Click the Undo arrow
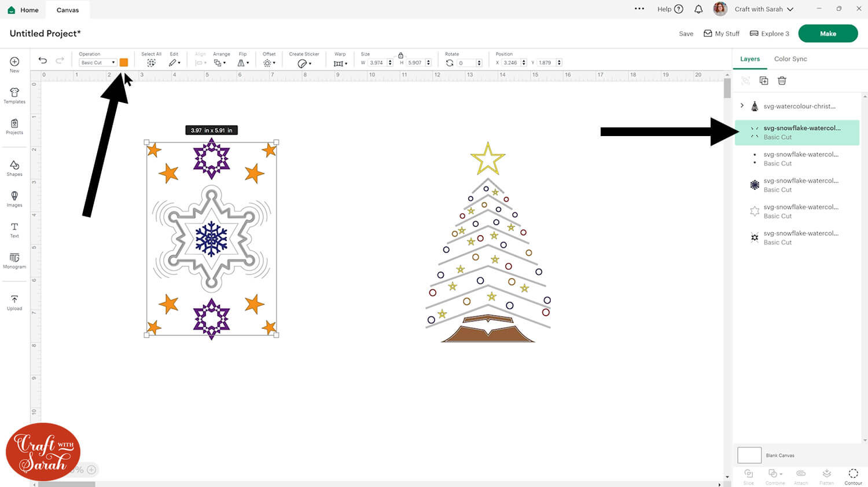Screen dimensions: 868x487 click(43, 60)
